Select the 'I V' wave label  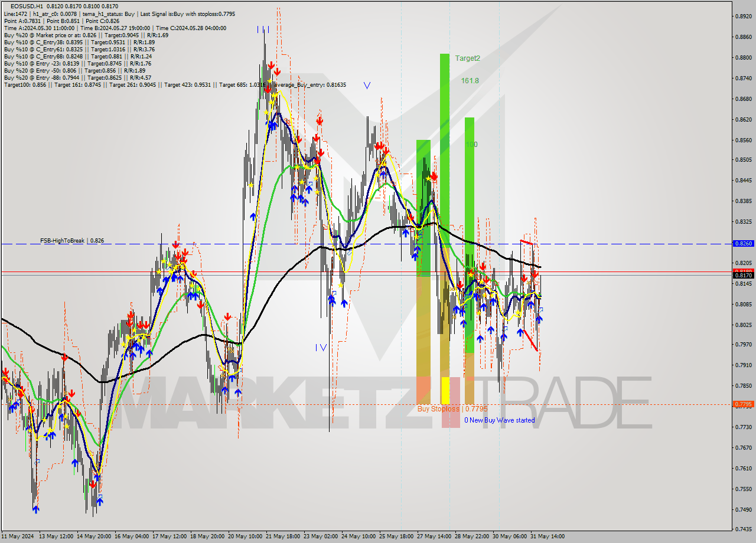click(x=321, y=348)
